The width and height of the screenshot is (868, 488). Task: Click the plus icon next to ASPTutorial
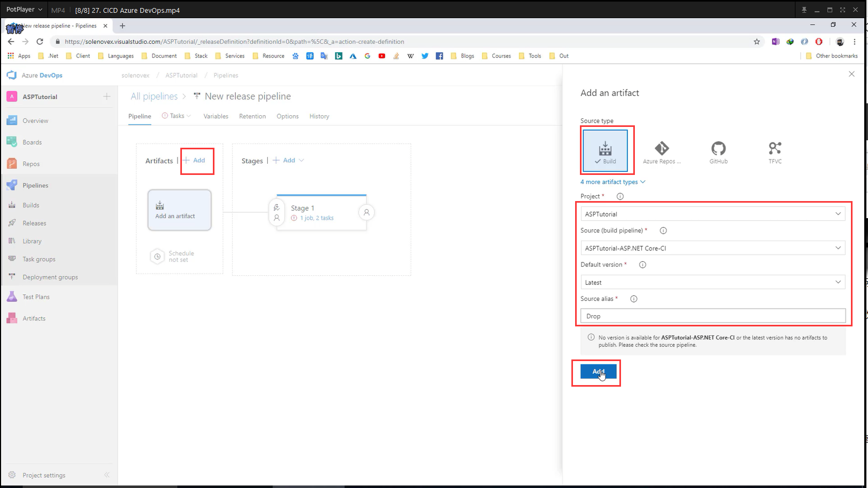click(107, 97)
